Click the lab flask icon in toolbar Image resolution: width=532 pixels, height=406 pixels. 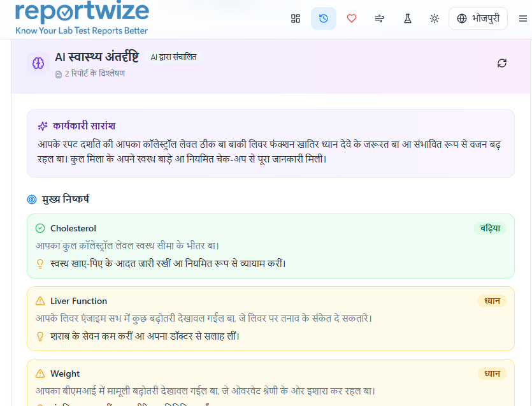pyautogui.click(x=407, y=18)
